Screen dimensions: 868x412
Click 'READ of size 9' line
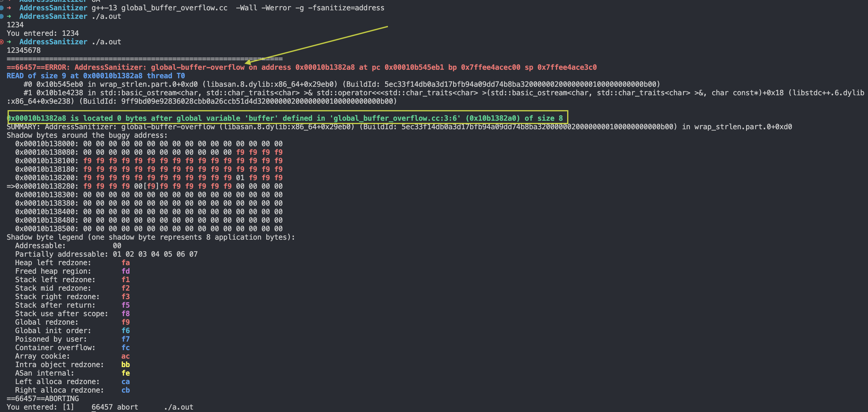pyautogui.click(x=96, y=76)
